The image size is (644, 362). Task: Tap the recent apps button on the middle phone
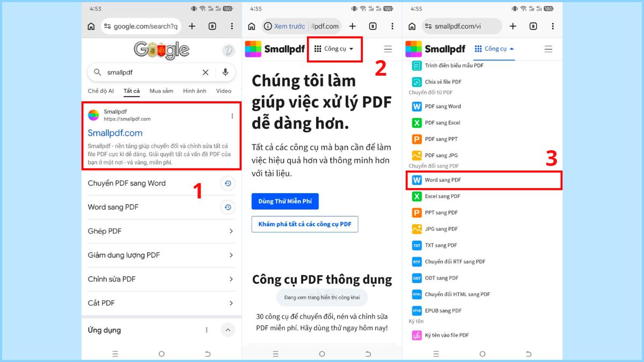coord(276,354)
